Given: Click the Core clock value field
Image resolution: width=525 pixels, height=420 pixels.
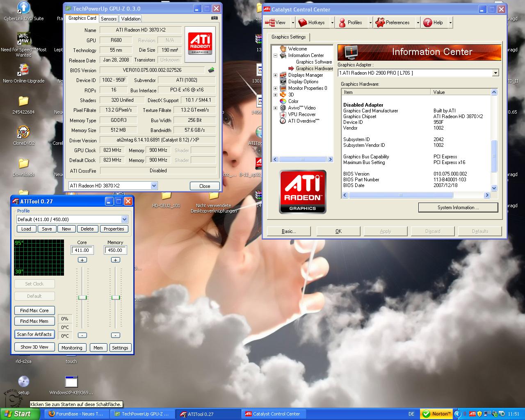Looking at the screenshot, I should (82, 250).
